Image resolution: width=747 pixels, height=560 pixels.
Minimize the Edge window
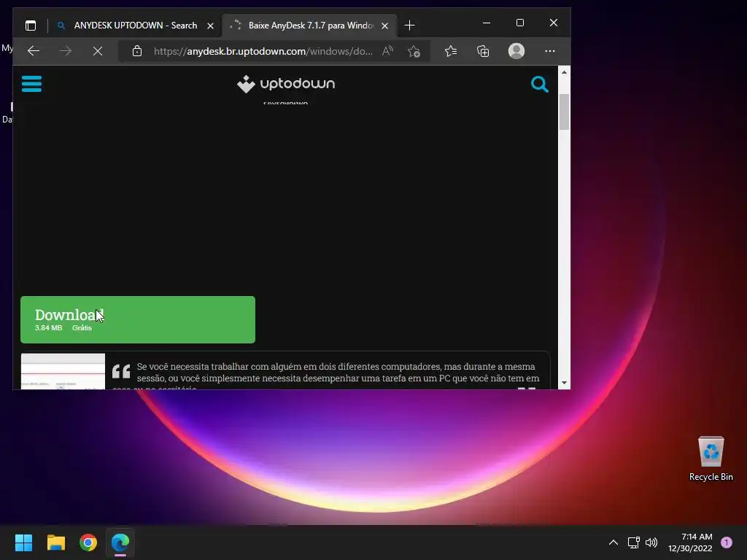tap(487, 23)
